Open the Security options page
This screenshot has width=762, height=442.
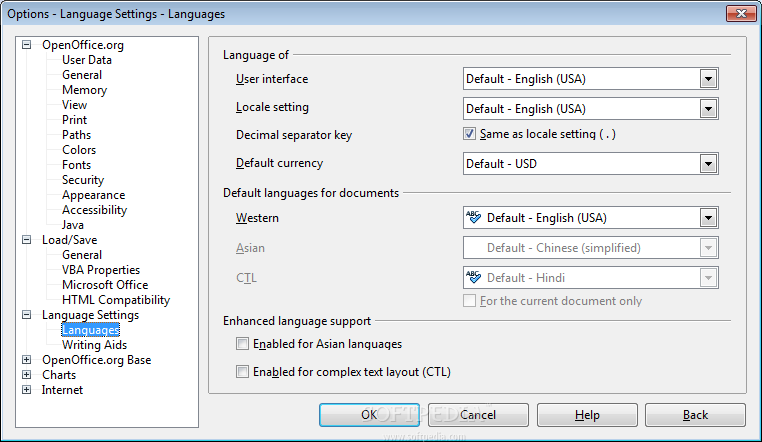click(83, 180)
